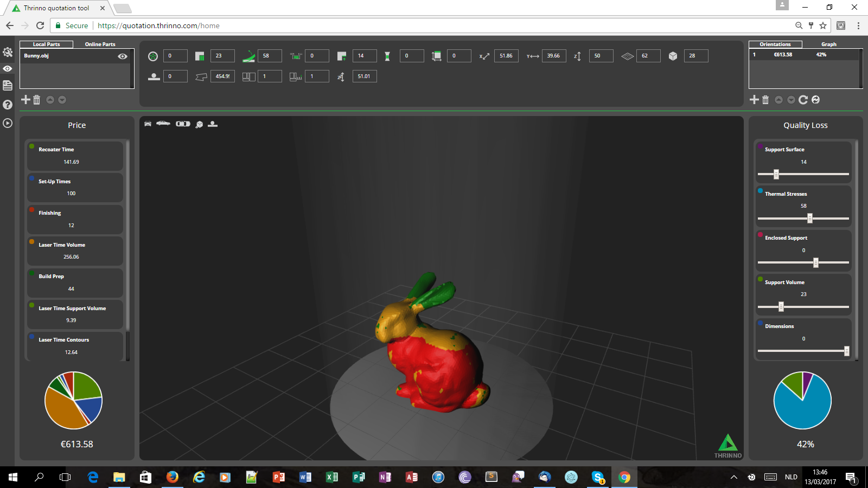Open Excel from the taskbar
This screenshot has height=488, width=868.
coord(331,477)
